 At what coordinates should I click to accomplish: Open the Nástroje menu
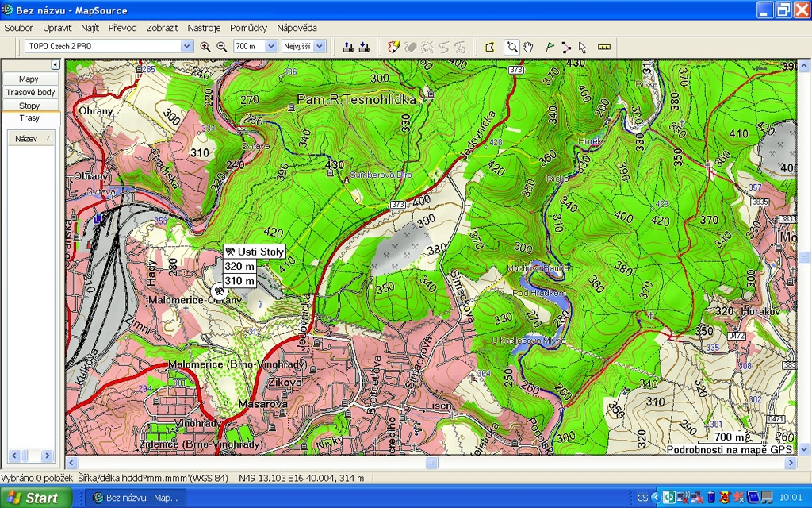tap(204, 28)
